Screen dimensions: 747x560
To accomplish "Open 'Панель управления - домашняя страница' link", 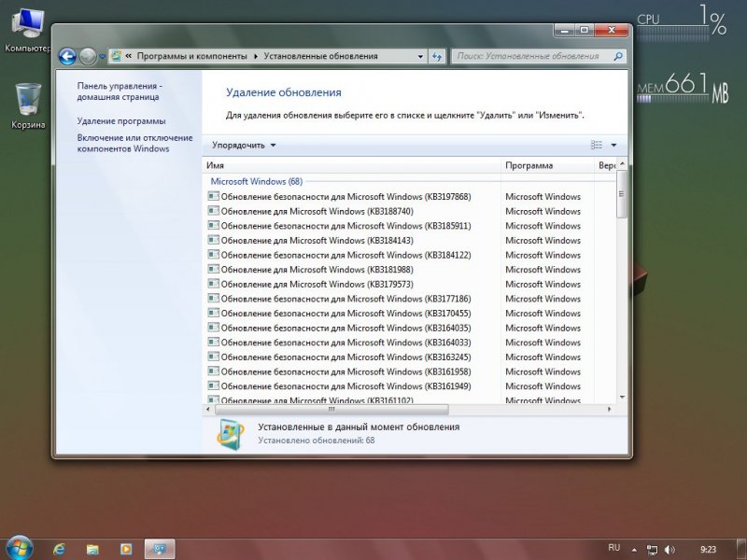I will (120, 91).
